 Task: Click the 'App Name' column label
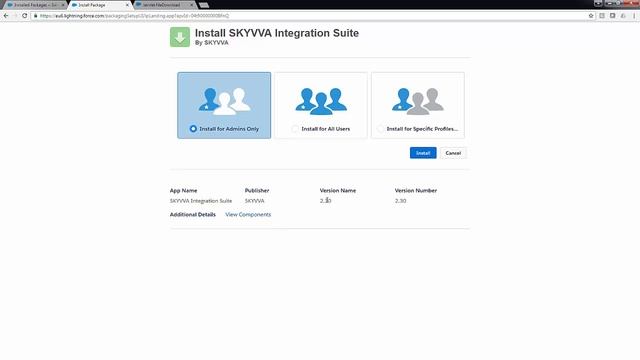(183, 191)
